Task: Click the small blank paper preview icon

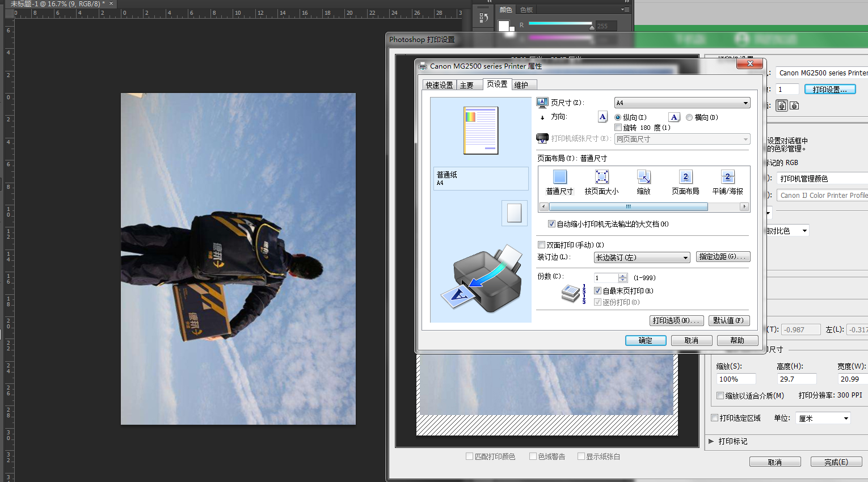Action: (x=514, y=213)
